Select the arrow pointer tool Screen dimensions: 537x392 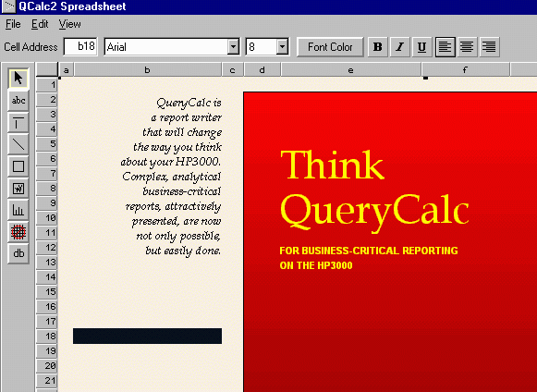(x=18, y=79)
